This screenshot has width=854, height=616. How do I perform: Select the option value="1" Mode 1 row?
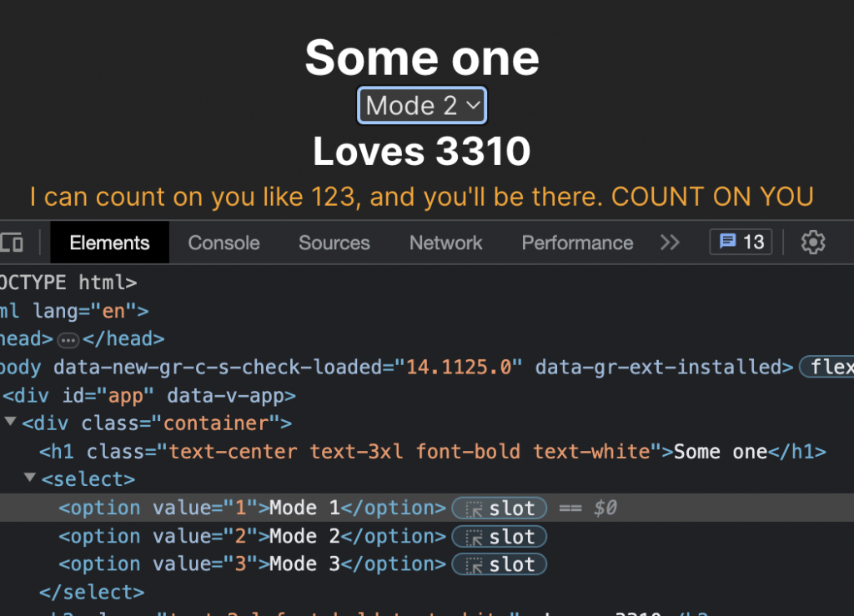(427, 508)
